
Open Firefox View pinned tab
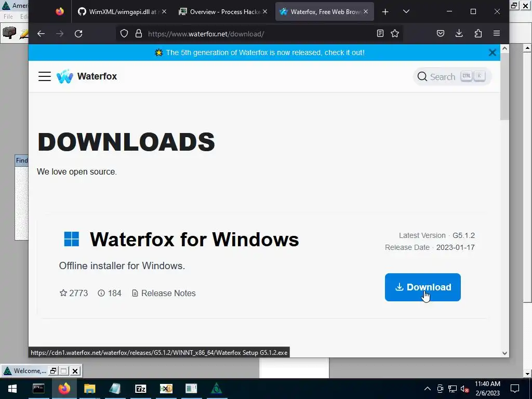point(60,11)
